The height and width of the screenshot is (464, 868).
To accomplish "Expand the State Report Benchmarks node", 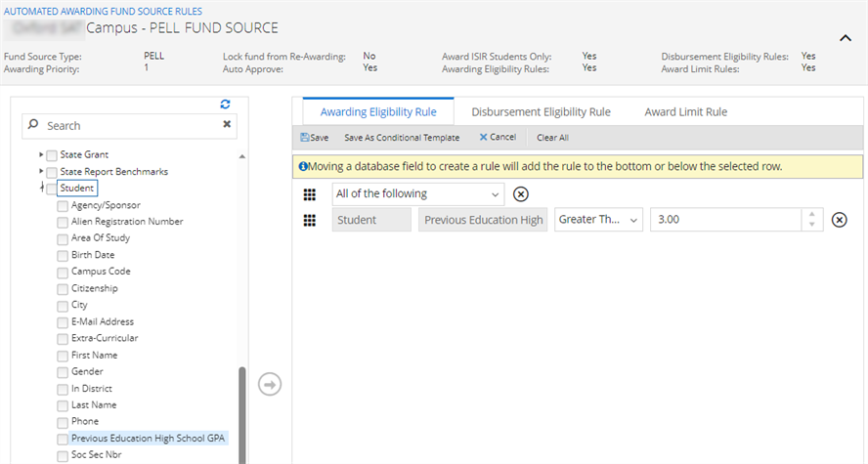I will [x=41, y=171].
